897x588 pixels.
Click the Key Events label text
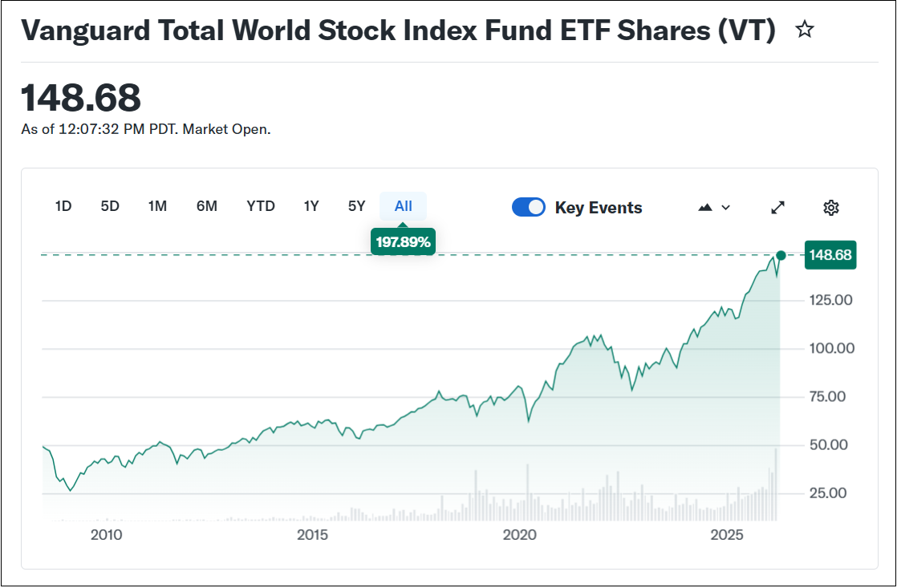pos(599,208)
